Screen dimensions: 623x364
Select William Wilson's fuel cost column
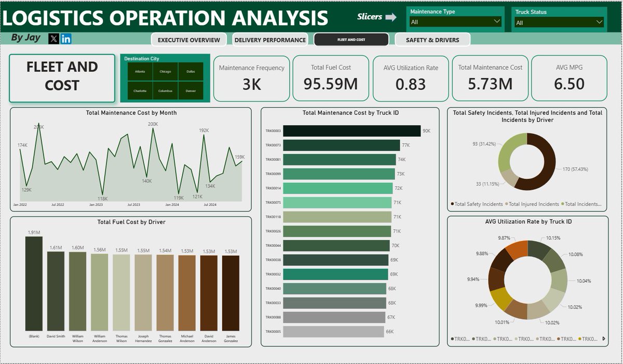(x=77, y=291)
